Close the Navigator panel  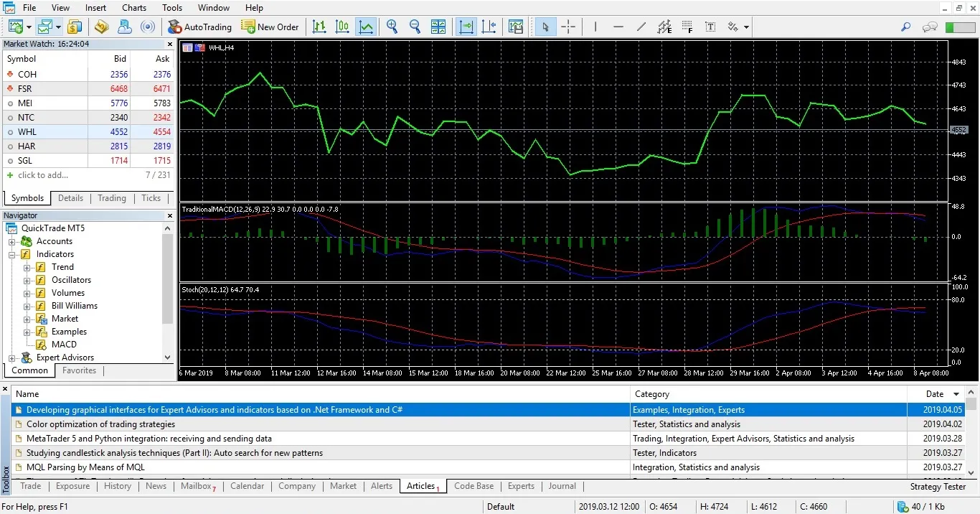pos(170,215)
